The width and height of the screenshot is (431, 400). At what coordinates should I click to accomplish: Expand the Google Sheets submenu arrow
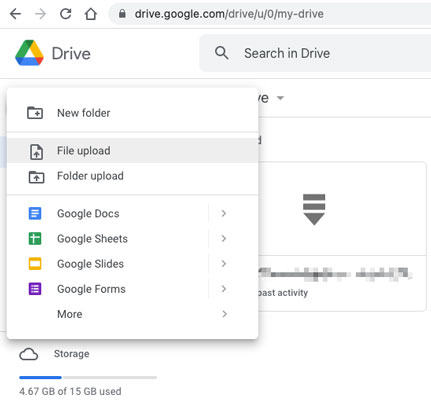(x=224, y=239)
